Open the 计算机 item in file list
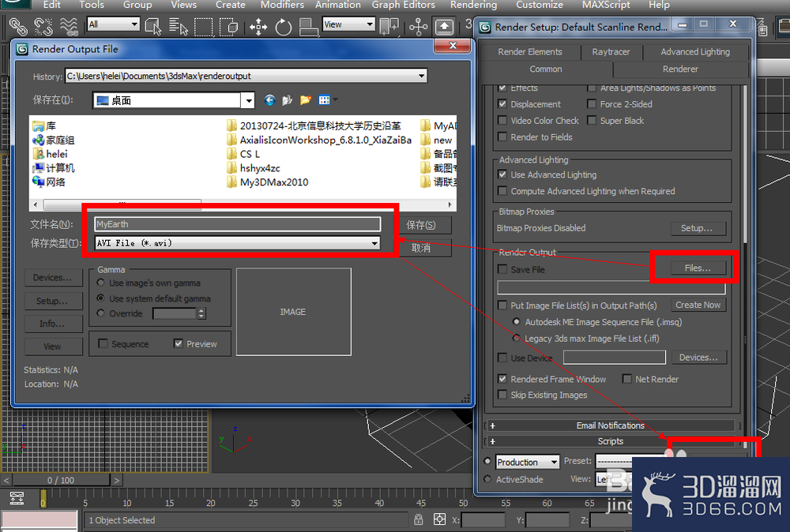Screen dimensions: 790x532 click(54, 168)
